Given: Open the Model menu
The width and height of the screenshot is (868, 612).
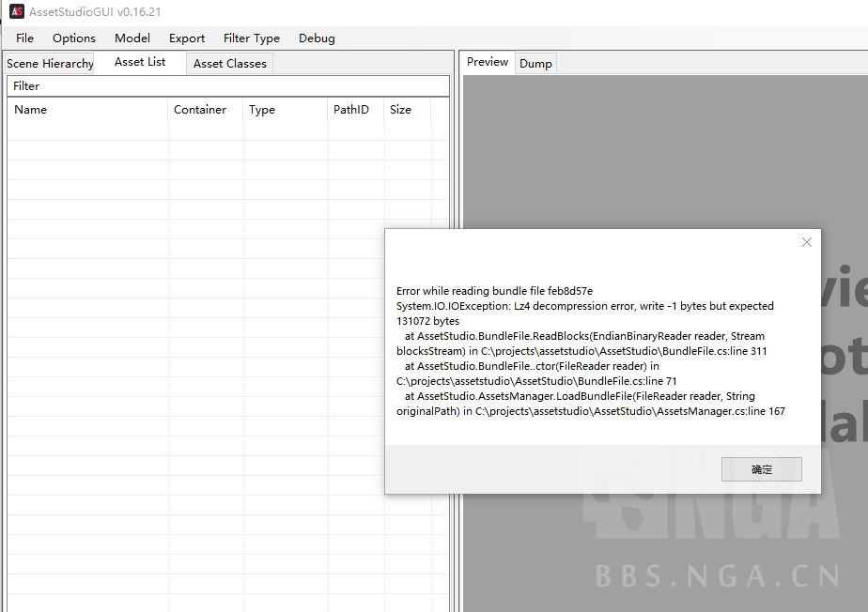Looking at the screenshot, I should pyautogui.click(x=132, y=38).
